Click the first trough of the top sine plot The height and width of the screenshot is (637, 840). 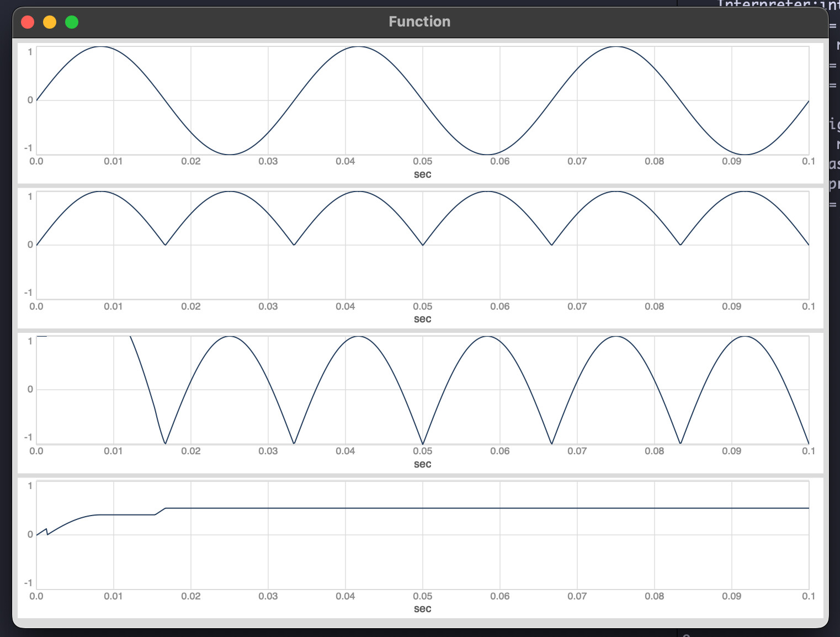pyautogui.click(x=230, y=154)
